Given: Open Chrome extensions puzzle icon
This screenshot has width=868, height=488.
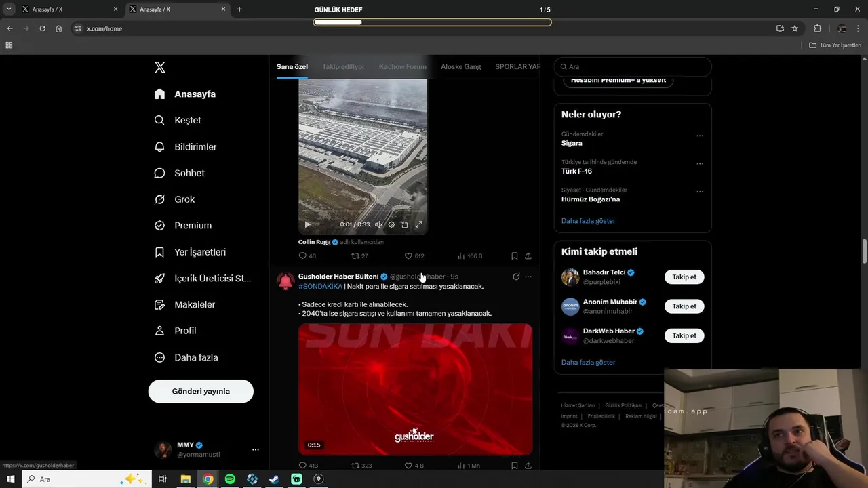Looking at the screenshot, I should coord(817,28).
